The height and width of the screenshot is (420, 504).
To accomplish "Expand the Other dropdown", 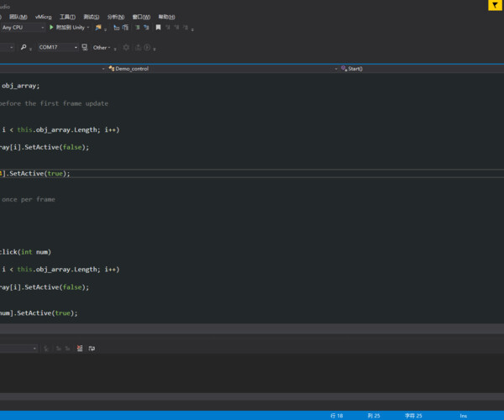I will tap(102, 48).
